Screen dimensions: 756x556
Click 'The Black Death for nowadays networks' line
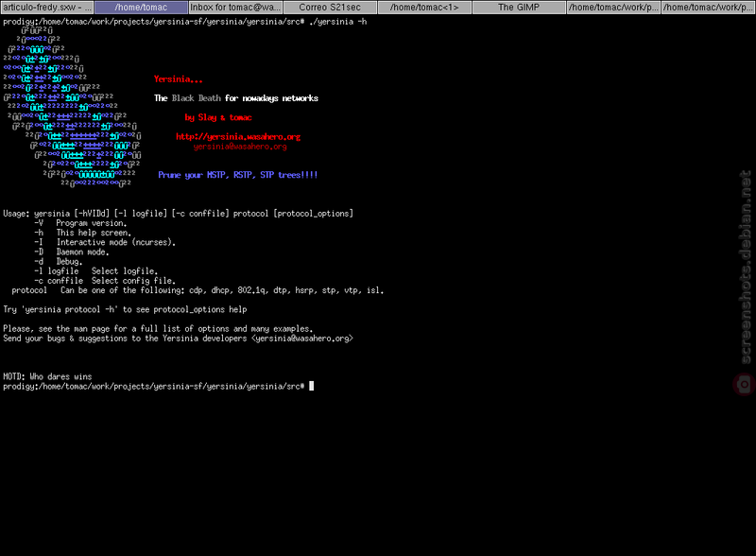click(235, 98)
